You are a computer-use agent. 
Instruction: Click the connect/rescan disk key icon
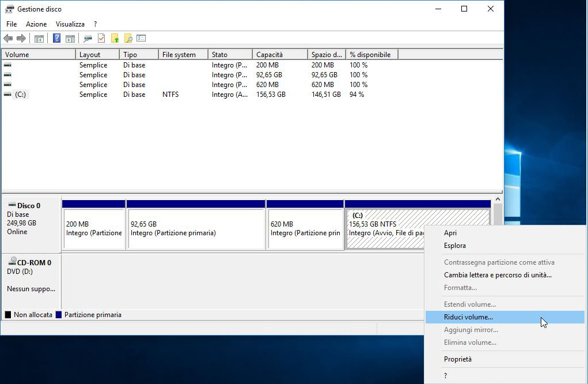(x=88, y=38)
